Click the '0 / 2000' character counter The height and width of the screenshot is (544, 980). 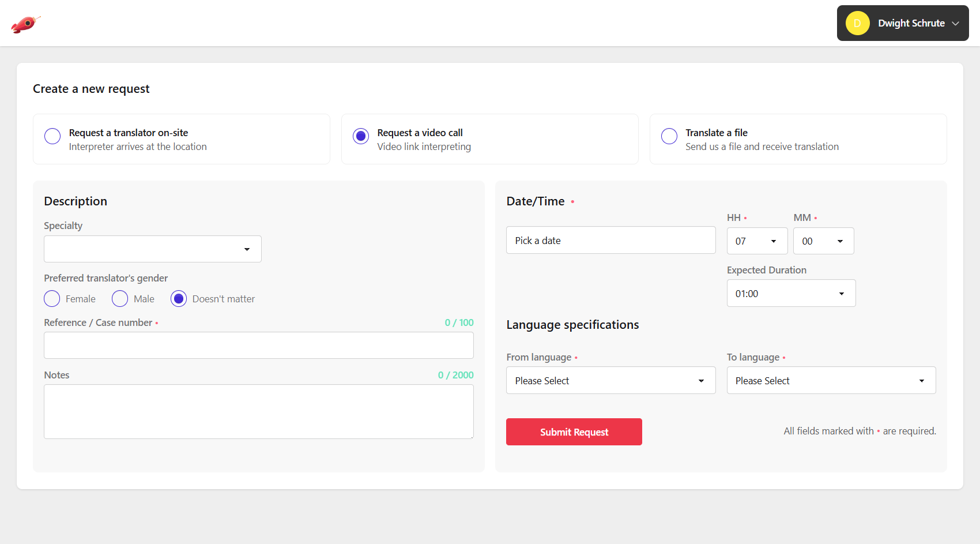point(456,375)
